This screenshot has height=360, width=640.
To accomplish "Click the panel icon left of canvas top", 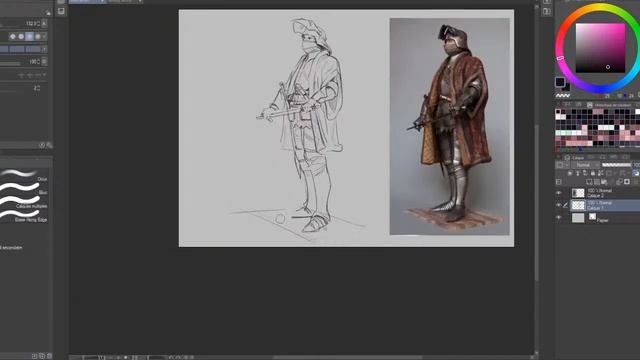I will 61,11.
